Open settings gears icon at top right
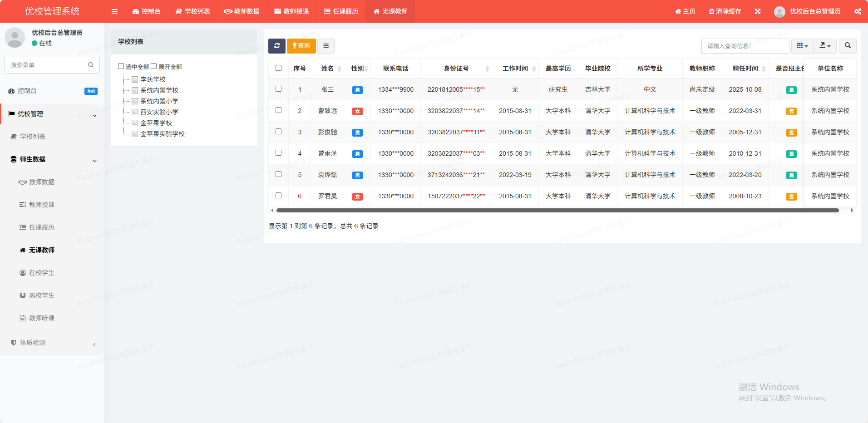Image resolution: width=868 pixels, height=423 pixels. [x=858, y=11]
